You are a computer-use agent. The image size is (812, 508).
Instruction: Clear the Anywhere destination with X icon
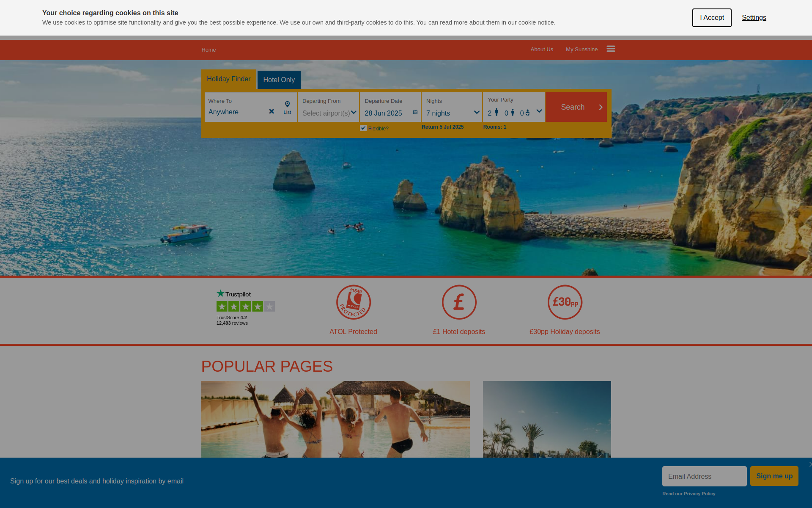(272, 111)
